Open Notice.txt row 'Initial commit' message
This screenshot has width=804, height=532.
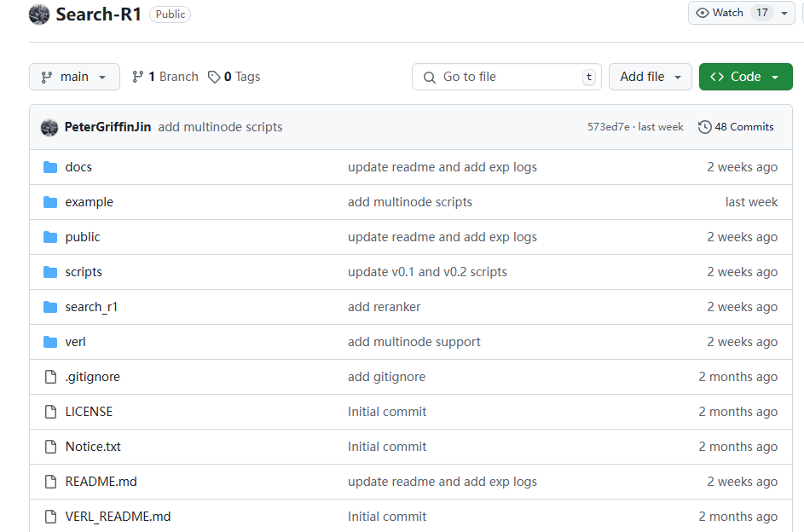click(387, 447)
